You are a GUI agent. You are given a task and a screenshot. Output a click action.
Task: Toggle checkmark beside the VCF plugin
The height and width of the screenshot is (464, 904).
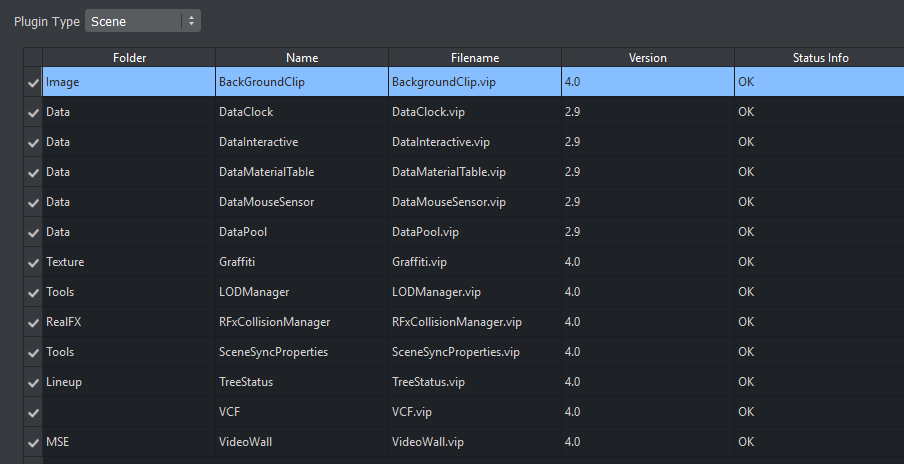(x=33, y=412)
